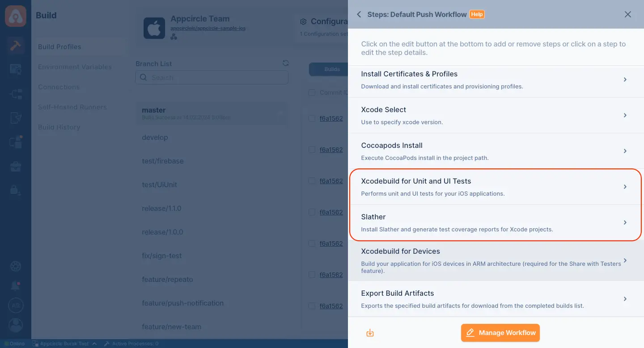Select the test/firebase branch
The width and height of the screenshot is (644, 348).
click(x=163, y=161)
